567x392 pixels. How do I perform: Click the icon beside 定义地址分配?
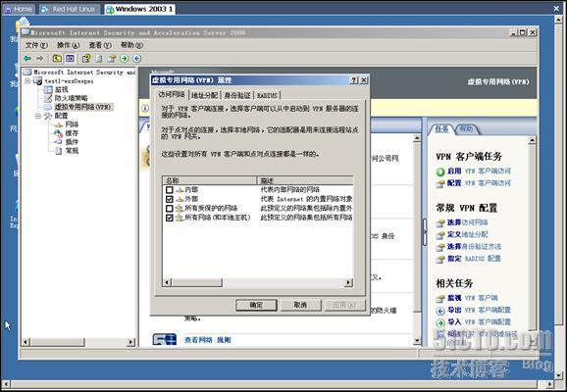click(x=440, y=235)
